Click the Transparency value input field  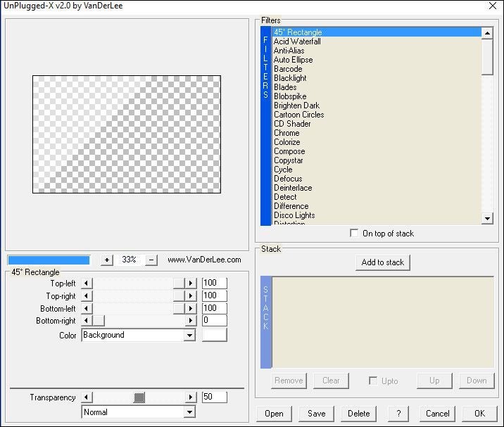tap(214, 397)
